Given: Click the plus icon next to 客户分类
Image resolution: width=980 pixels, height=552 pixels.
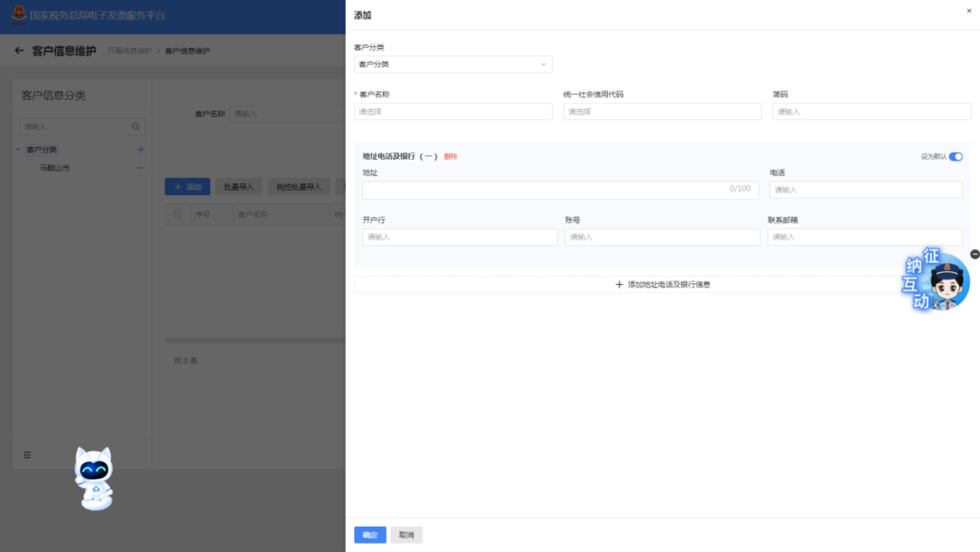Looking at the screenshot, I should tap(141, 150).
